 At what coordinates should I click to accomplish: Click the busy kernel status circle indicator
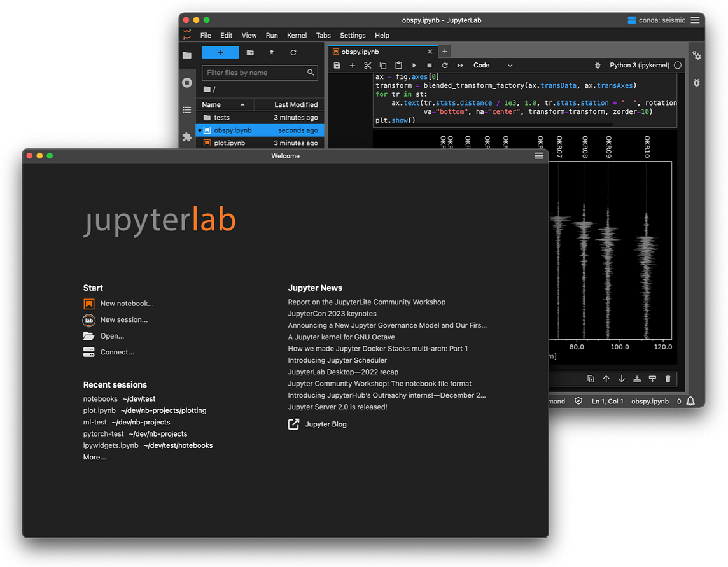pos(678,65)
